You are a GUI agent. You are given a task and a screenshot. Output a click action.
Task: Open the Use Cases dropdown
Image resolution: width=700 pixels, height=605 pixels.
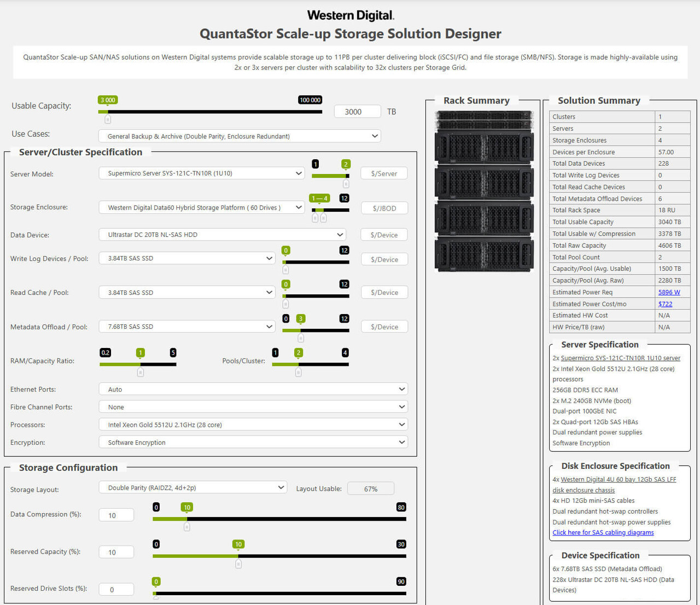click(x=240, y=136)
